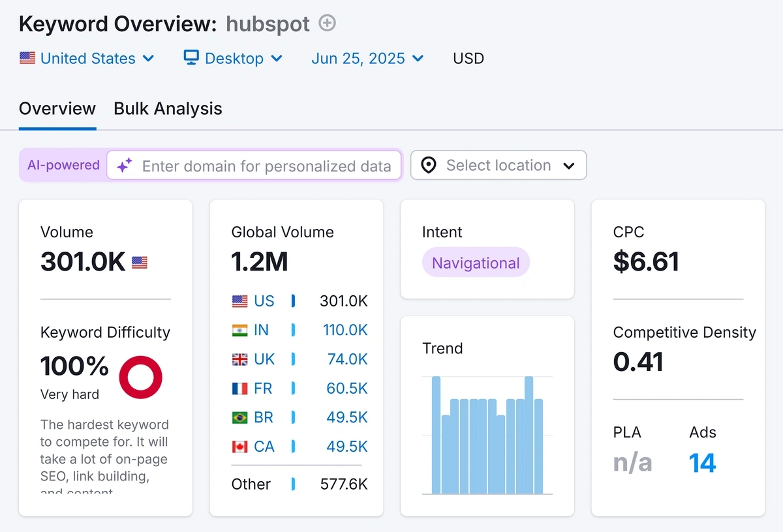
Task: Click the US flag in the Global Volume list
Action: tap(239, 301)
